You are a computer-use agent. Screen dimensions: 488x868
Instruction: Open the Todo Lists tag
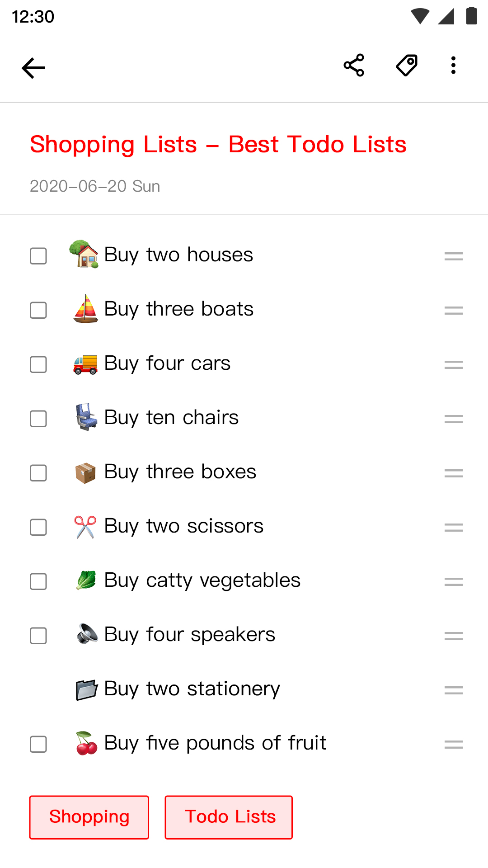229,817
